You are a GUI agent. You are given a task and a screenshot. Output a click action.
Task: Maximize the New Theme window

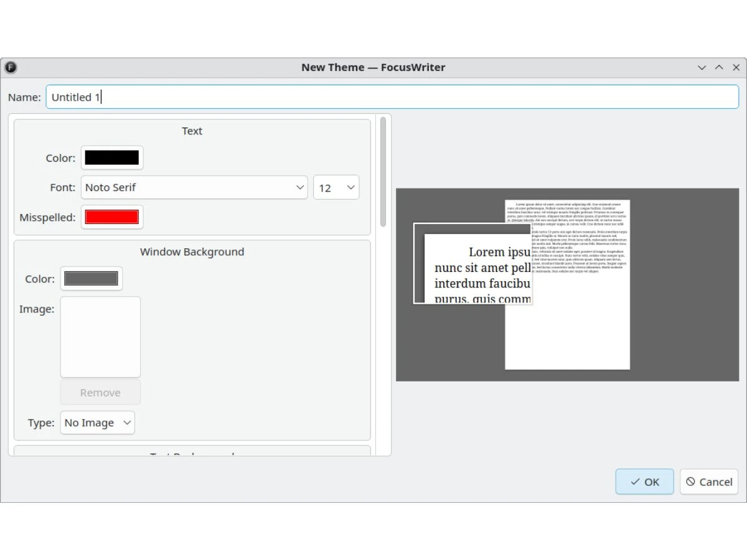719,67
